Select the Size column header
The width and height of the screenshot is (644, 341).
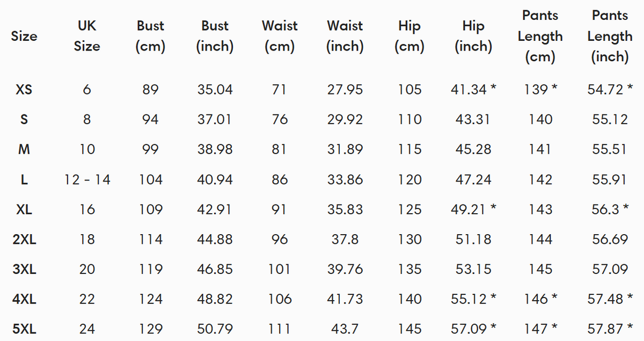[x=24, y=36]
